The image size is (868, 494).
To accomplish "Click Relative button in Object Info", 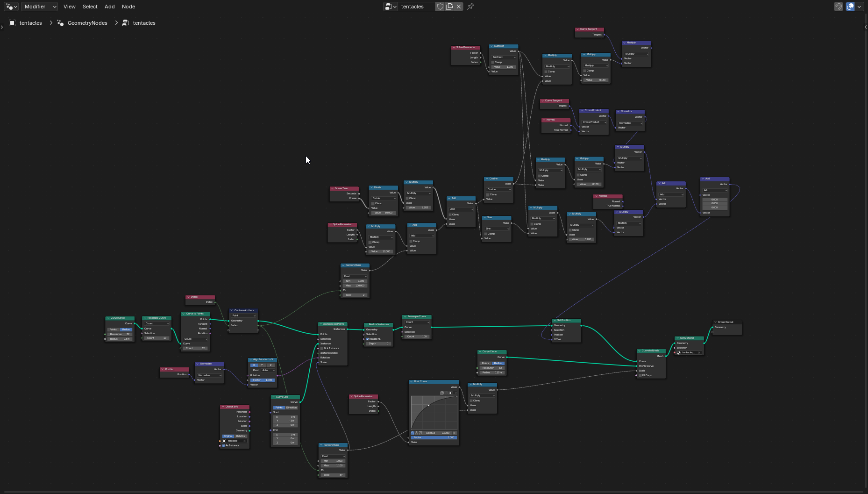I will 241,436.
